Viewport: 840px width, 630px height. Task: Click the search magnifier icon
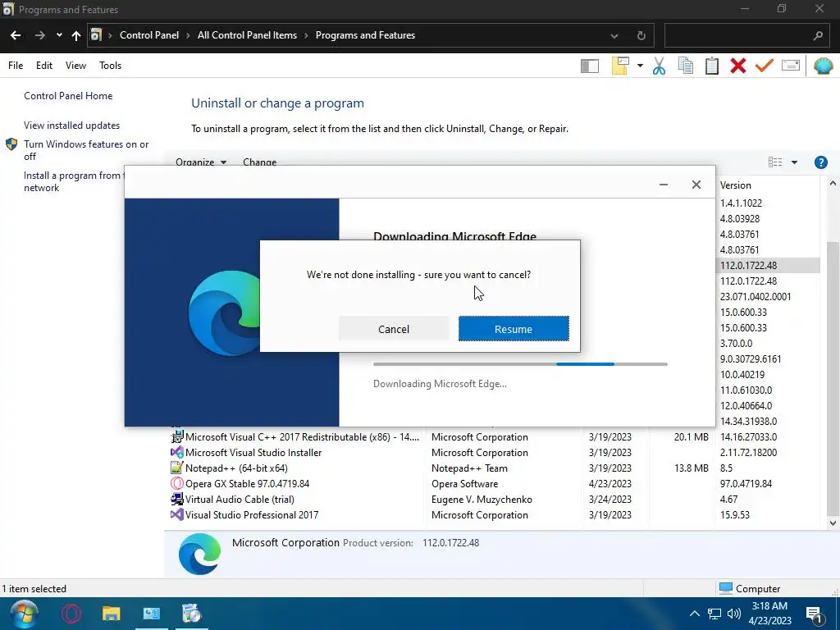[818, 36]
